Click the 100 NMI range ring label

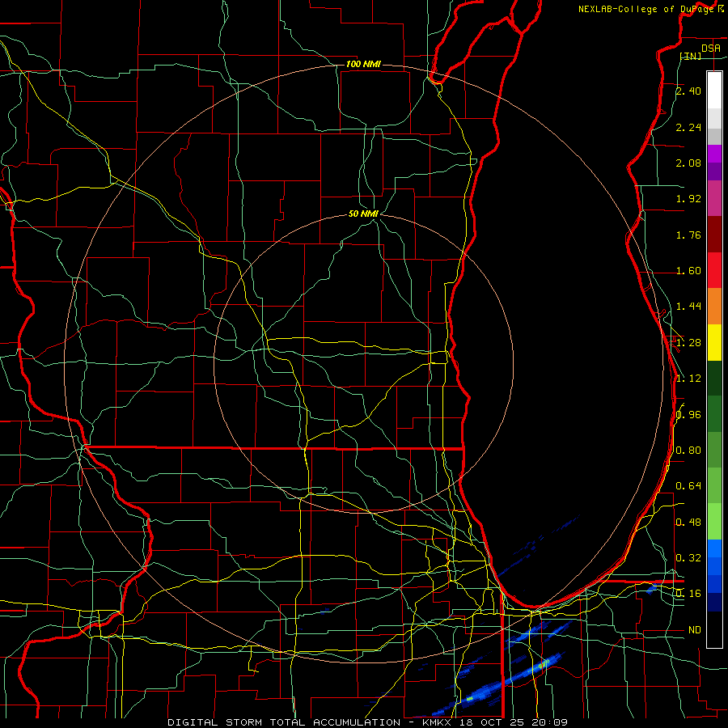point(363,64)
